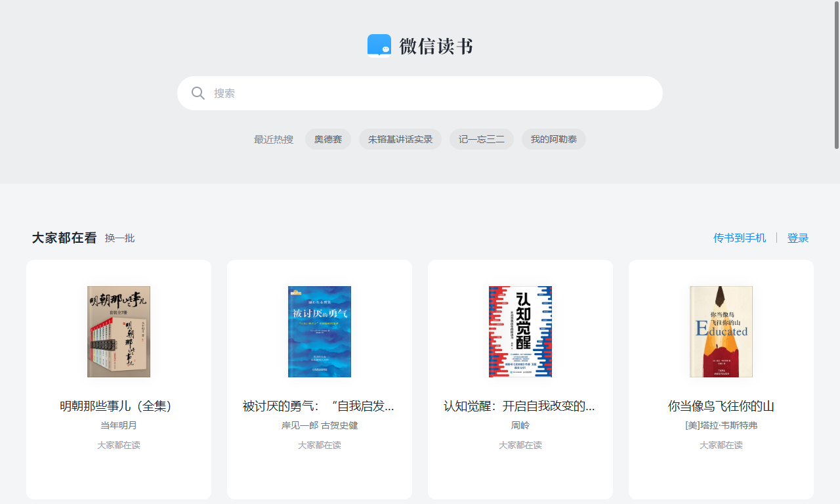Click the 登录 login link
The width and height of the screenshot is (840, 504).
(798, 238)
